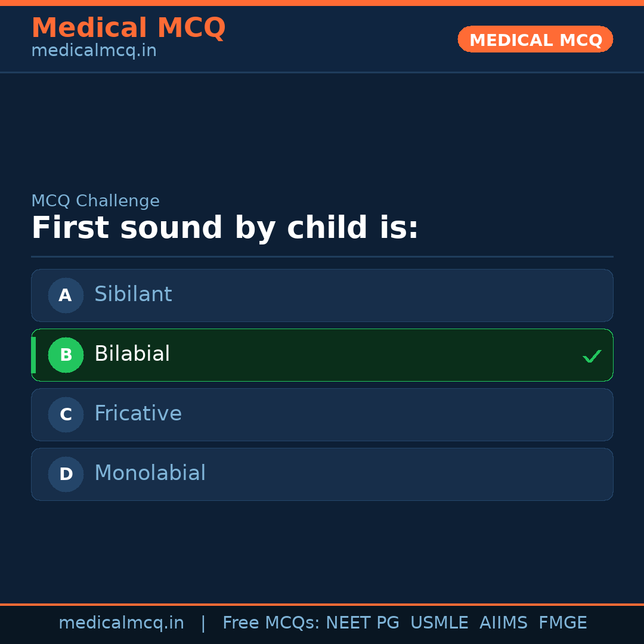This screenshot has width=644, height=644.
Task: Select the Fricative answer option
Action: click(x=322, y=414)
